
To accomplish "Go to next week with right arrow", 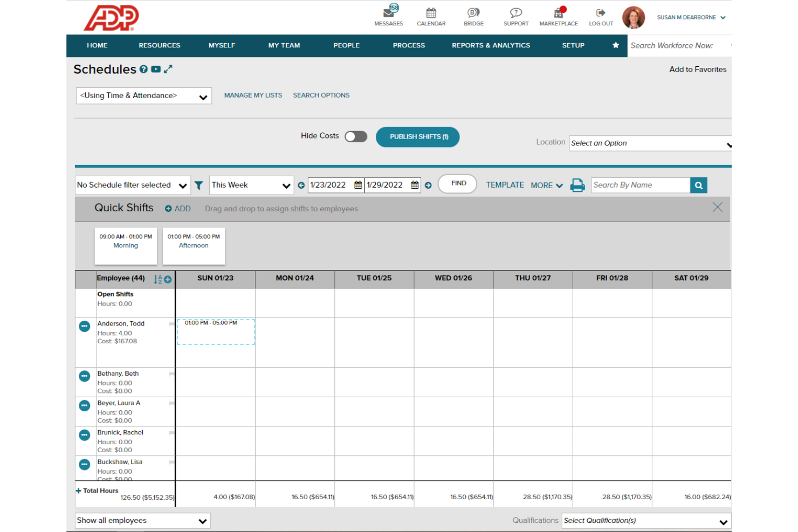I will 428,185.
